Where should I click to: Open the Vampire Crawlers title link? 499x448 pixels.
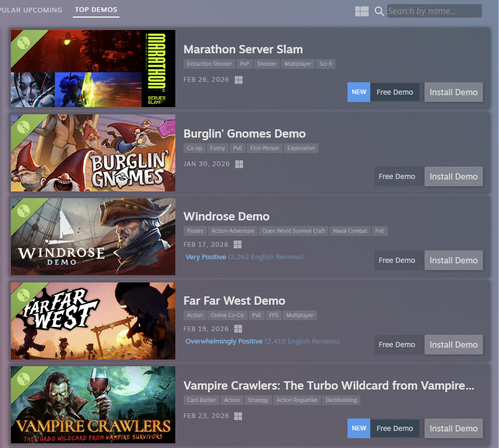[329, 385]
